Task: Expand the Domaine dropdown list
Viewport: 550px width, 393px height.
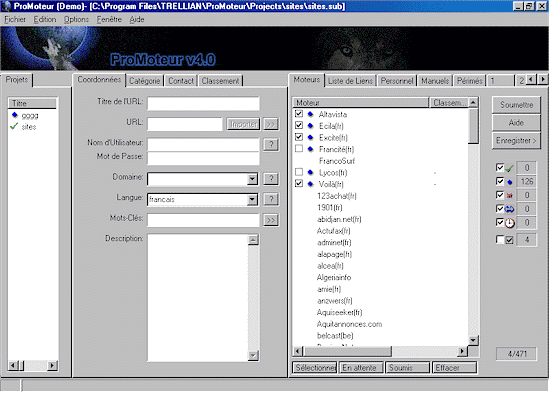Action: tap(252, 179)
